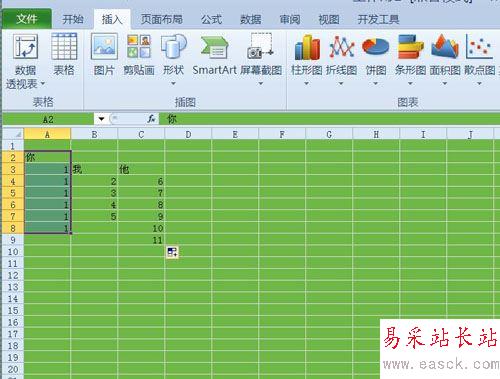Click cell B7 containing 5

click(94, 216)
